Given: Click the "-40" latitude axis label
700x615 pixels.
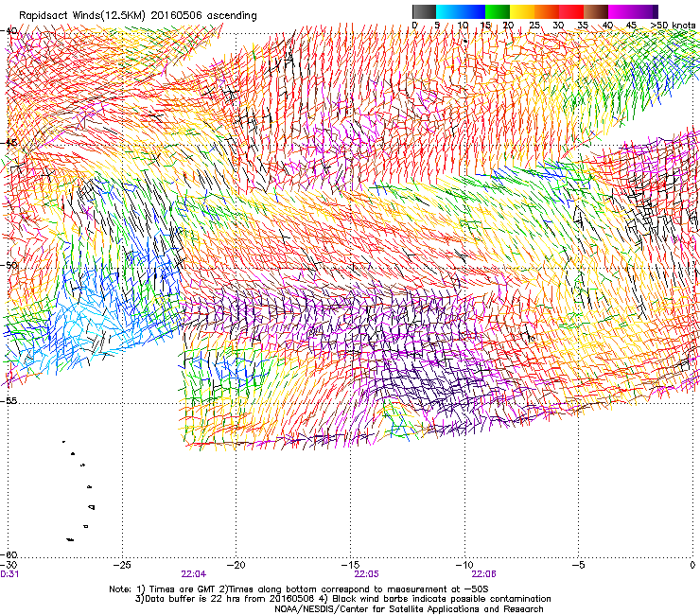Looking at the screenshot, I should [x=9, y=30].
